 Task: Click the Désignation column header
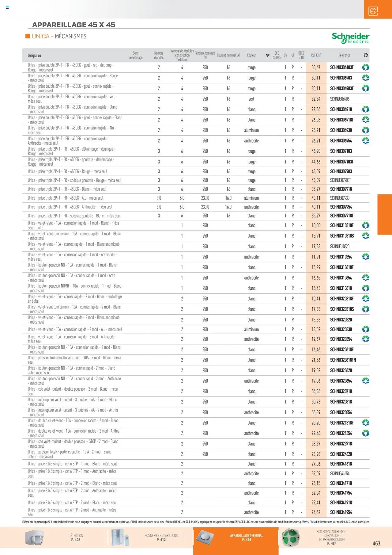tap(34, 55)
